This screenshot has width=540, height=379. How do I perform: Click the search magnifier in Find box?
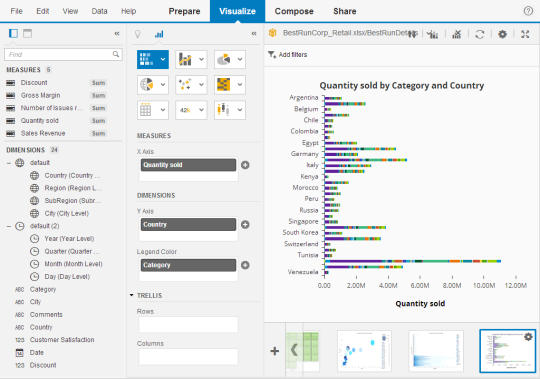[x=116, y=54]
